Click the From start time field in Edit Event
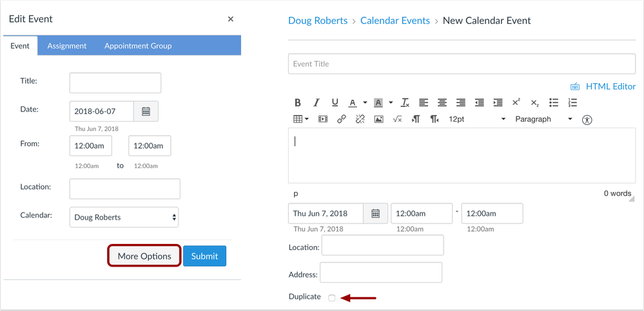644x311 pixels. click(91, 146)
